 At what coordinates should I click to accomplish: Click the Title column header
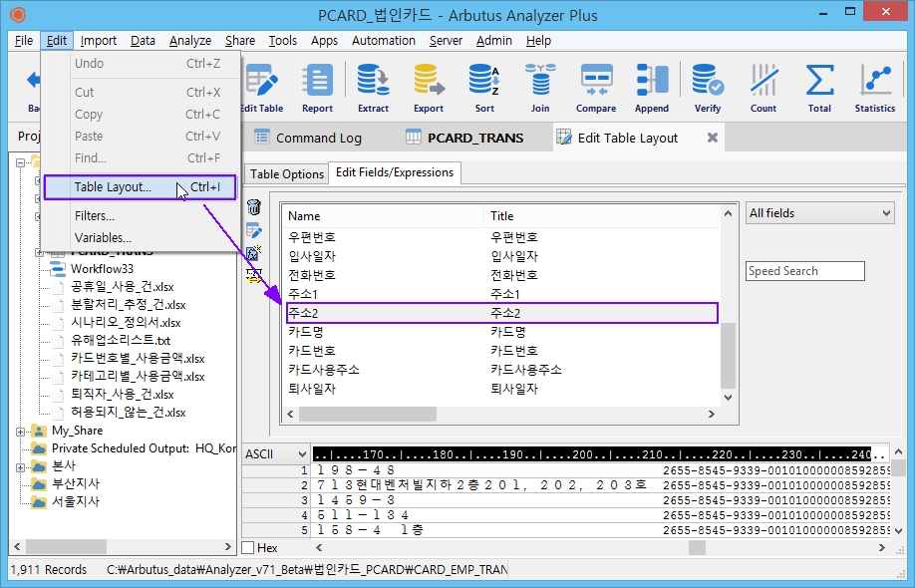[x=602, y=216]
